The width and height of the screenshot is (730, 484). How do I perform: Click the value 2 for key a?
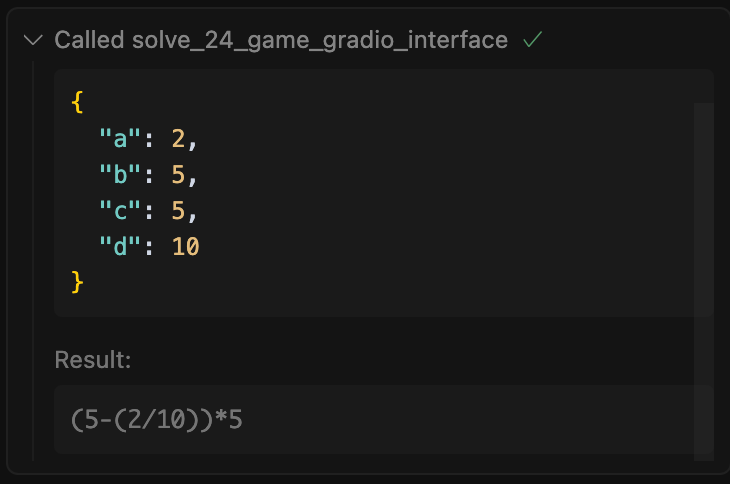pos(178,138)
